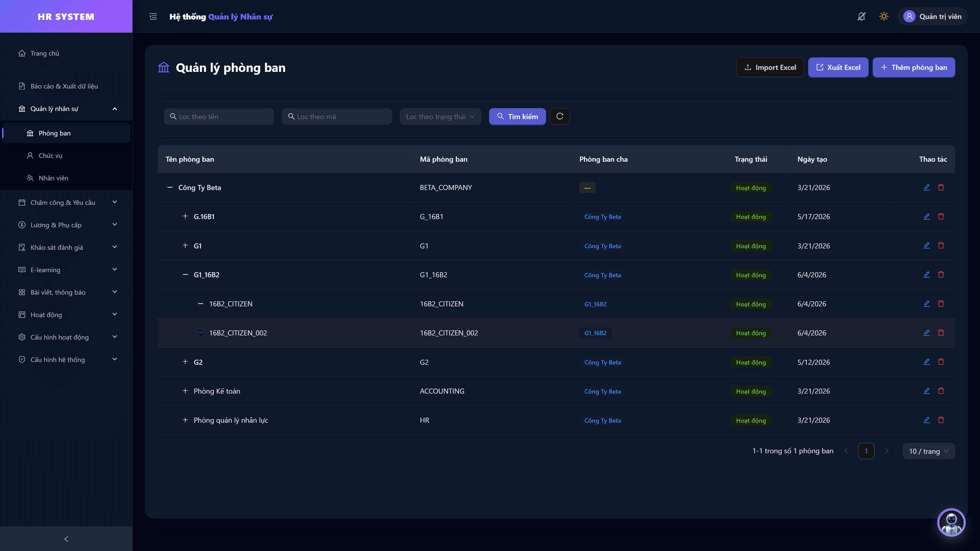Expand Phòng quản lý nhân lực node

pos(185,420)
